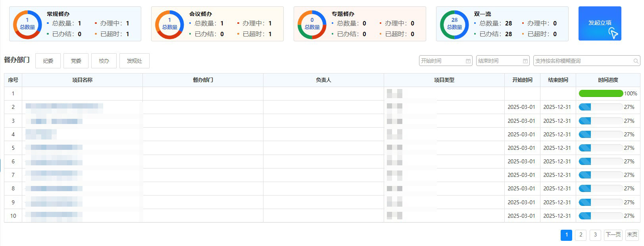This screenshot has height=246, width=644.
Task: Select the 发规处 department filter
Action: point(135,61)
